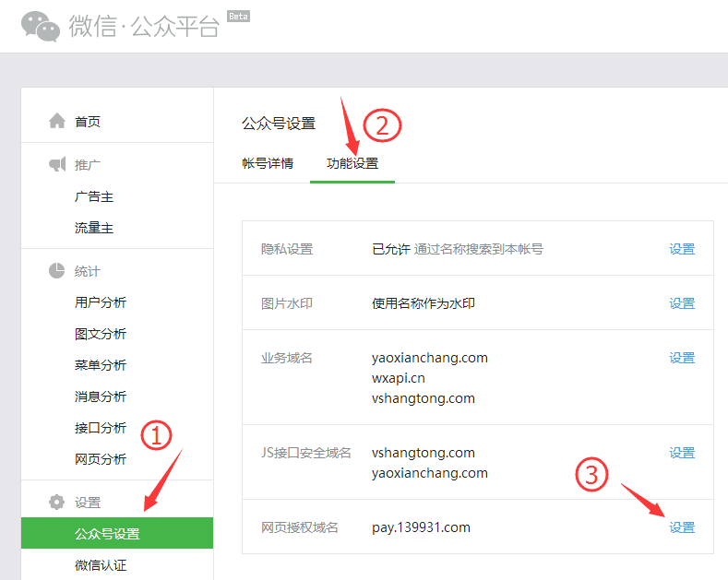Click the gear icon beside 设置

click(57, 503)
